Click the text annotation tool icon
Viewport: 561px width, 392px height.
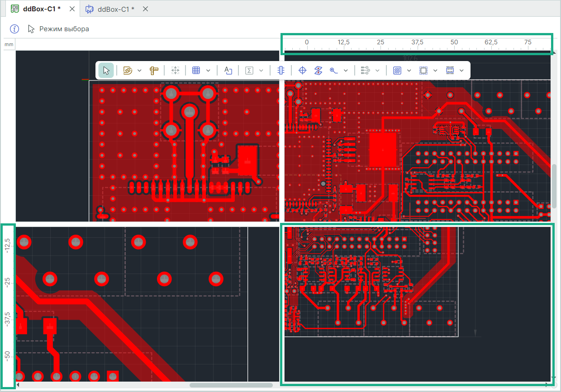point(228,71)
